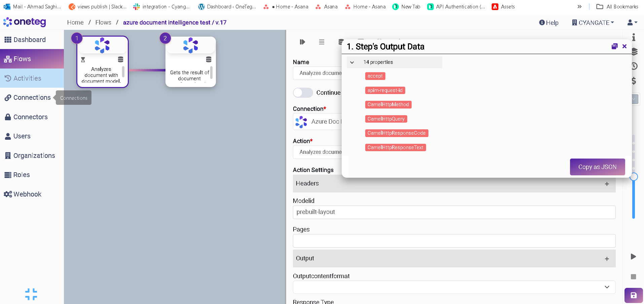Click the blue zoom slider handle
The image size is (644, 304).
point(634,177)
